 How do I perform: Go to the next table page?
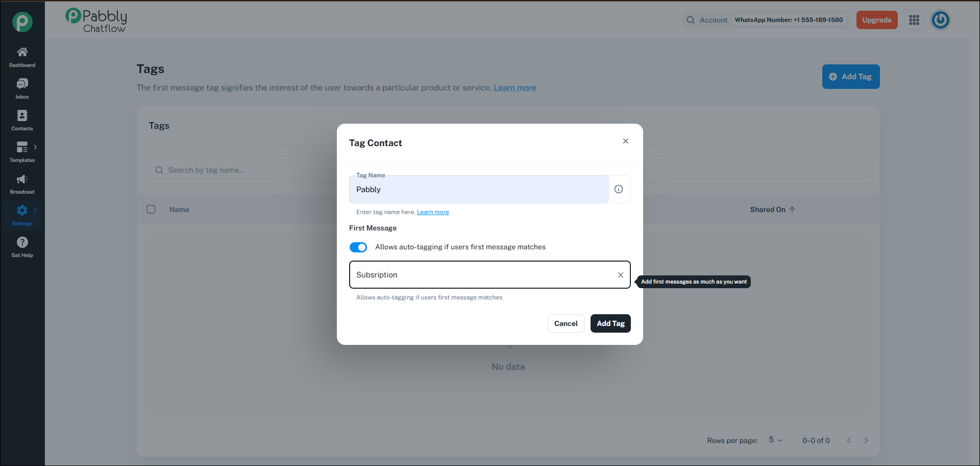coord(866,440)
